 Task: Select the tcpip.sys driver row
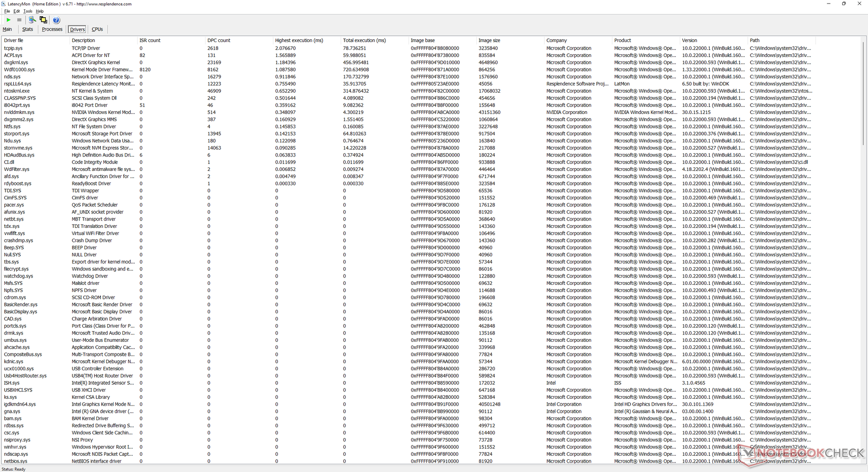[x=14, y=48]
